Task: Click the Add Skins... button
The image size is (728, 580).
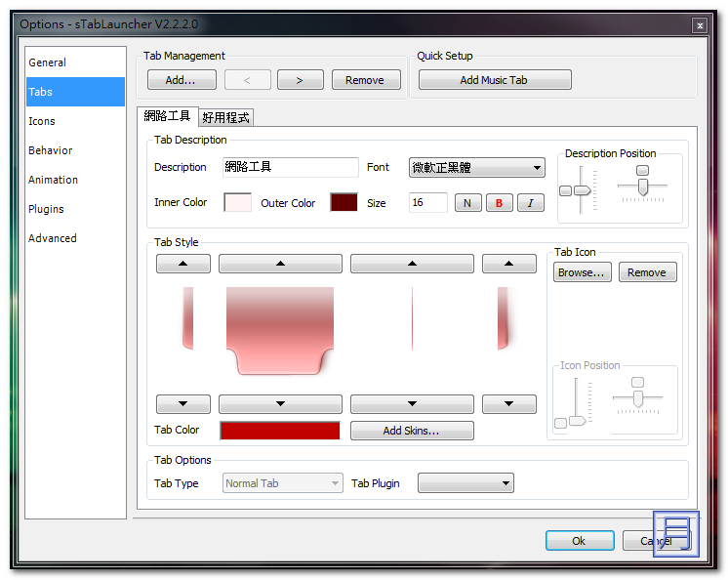Action: (412, 431)
